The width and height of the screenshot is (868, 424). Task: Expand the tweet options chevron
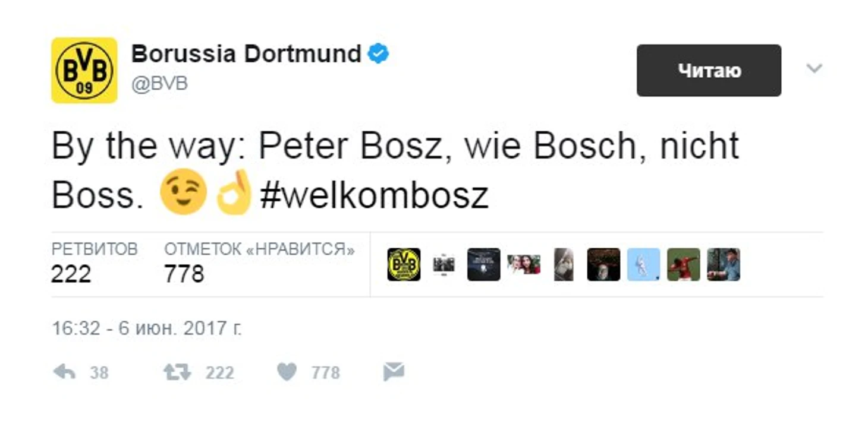coord(814,69)
